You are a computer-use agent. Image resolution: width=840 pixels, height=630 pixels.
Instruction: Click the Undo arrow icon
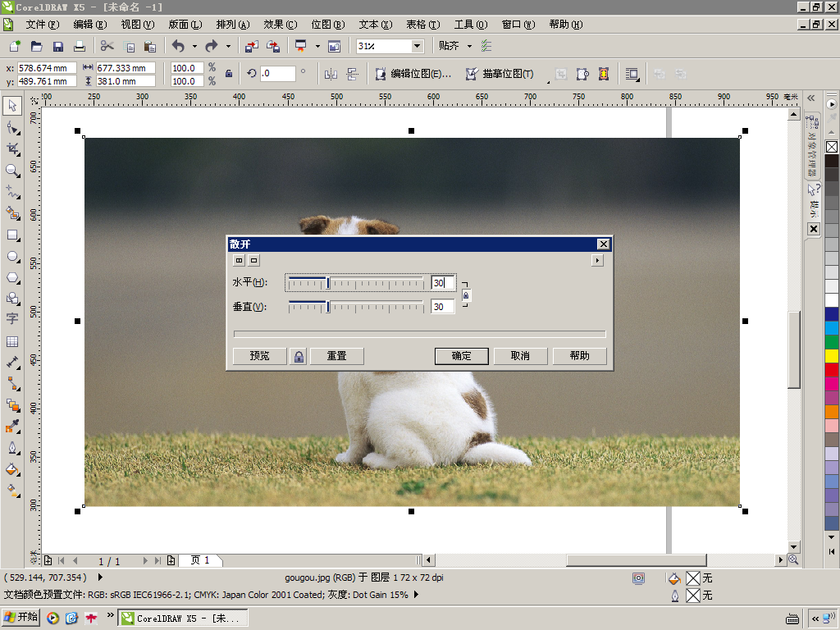point(178,46)
